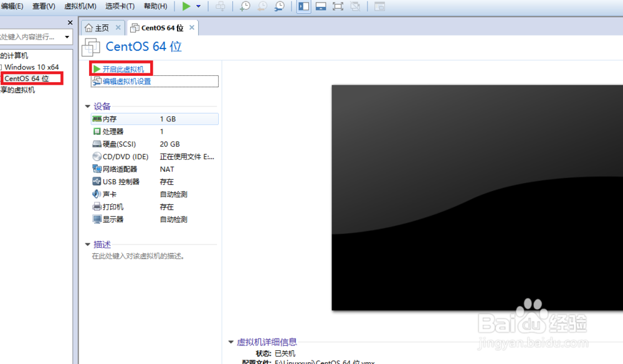Image resolution: width=623 pixels, height=364 pixels.
Task: Select CentOS 64 位 in library tree
Action: [x=27, y=78]
